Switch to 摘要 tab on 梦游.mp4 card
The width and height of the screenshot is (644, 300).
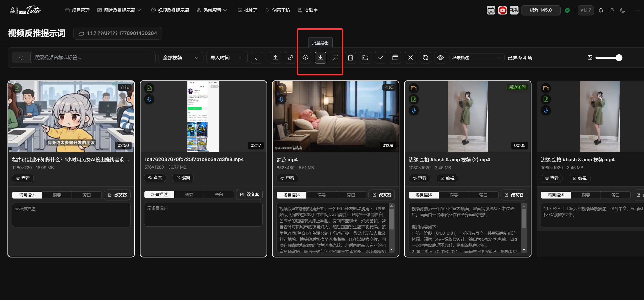(321, 195)
